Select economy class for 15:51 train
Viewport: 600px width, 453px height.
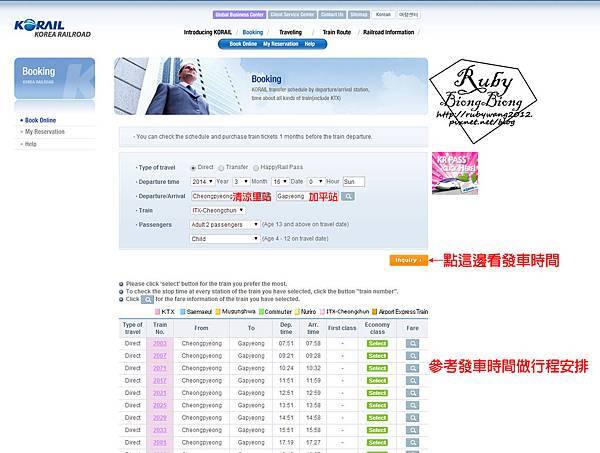[x=377, y=430]
